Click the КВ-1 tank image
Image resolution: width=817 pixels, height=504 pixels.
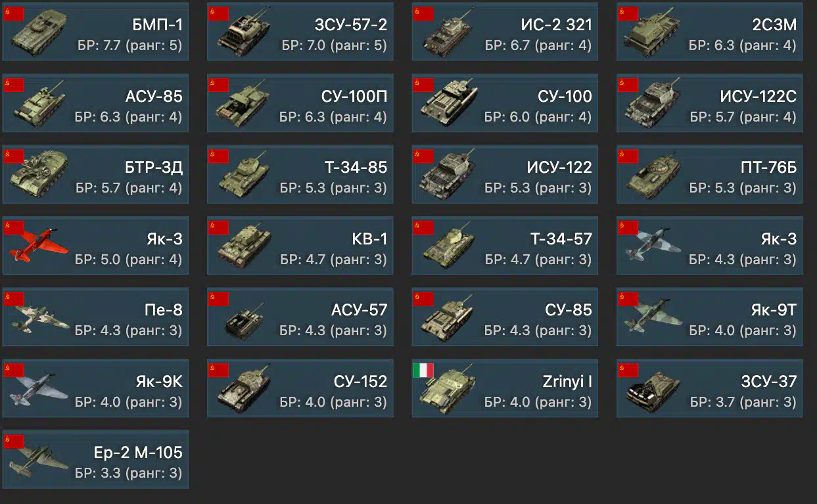click(x=245, y=246)
